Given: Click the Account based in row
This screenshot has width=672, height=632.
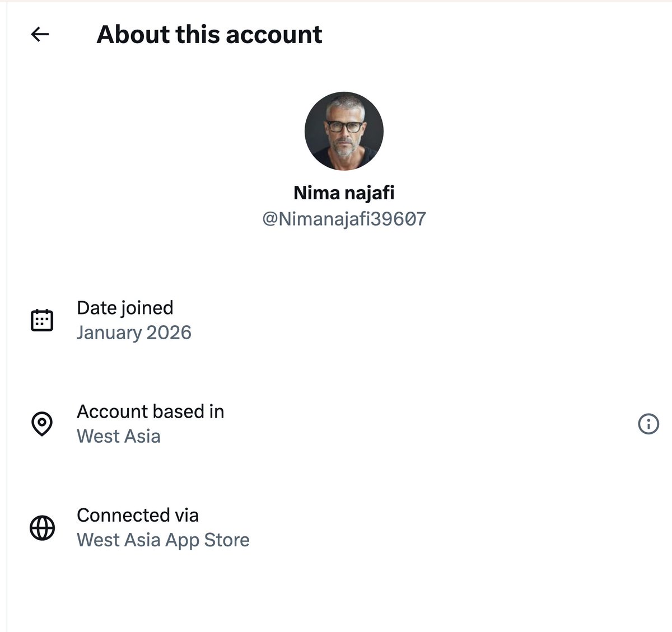Looking at the screenshot, I should click(339, 424).
